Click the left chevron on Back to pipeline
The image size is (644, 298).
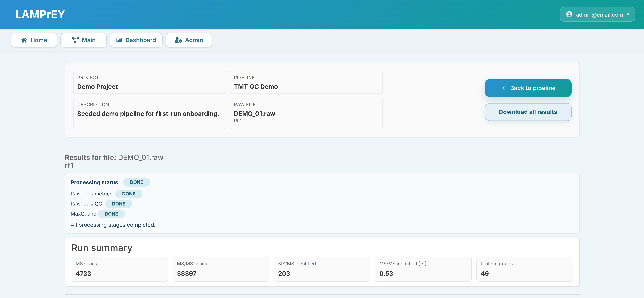click(x=504, y=88)
